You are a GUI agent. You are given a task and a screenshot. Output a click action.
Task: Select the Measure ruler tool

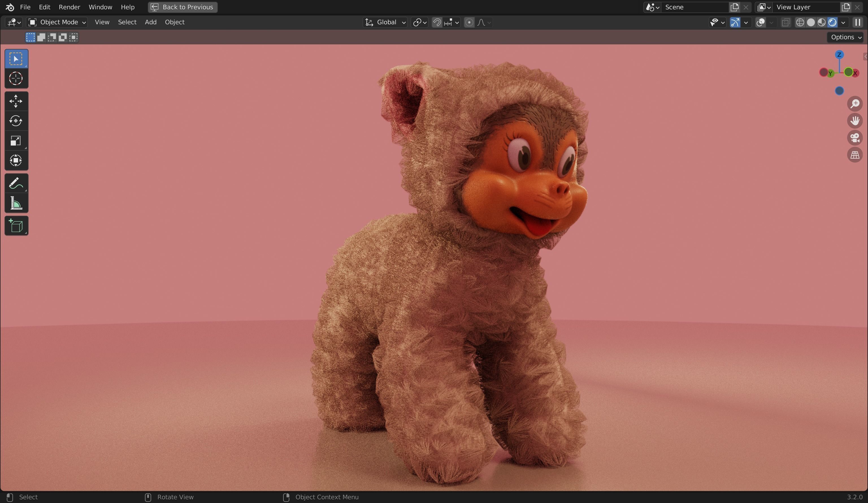tap(16, 203)
